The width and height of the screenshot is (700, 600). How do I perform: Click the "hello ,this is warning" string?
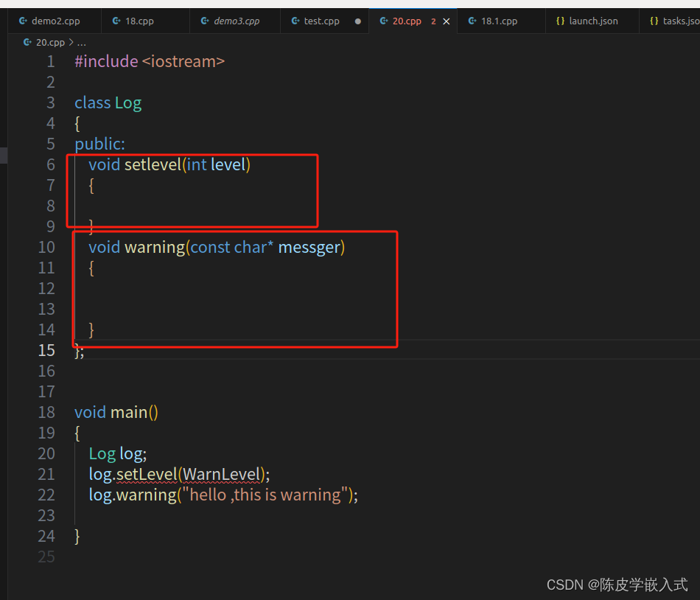(x=265, y=495)
